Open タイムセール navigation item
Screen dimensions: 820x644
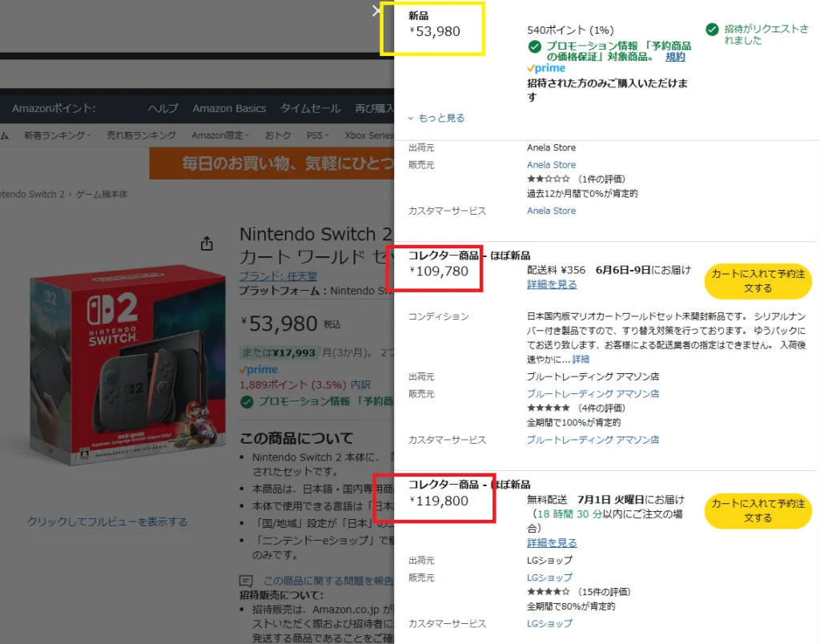pyautogui.click(x=311, y=108)
